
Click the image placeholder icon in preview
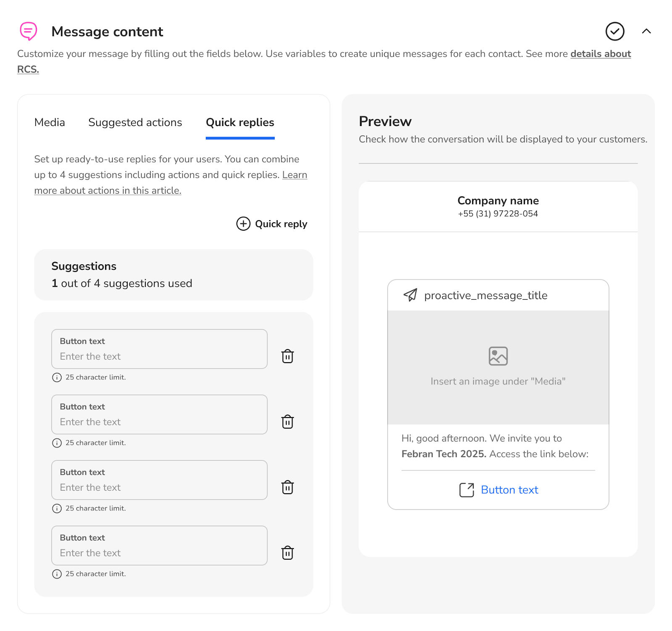pyautogui.click(x=498, y=356)
